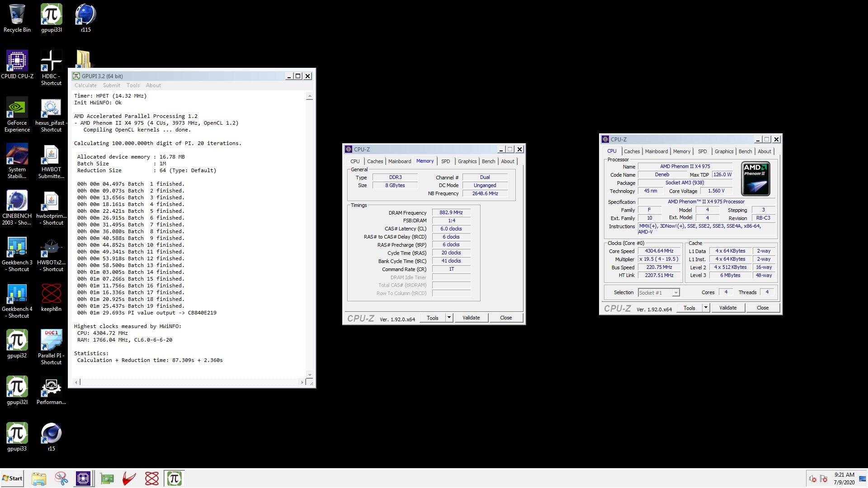
Task: Launch the Geekbench 3 shortcut icon
Action: click(17, 254)
